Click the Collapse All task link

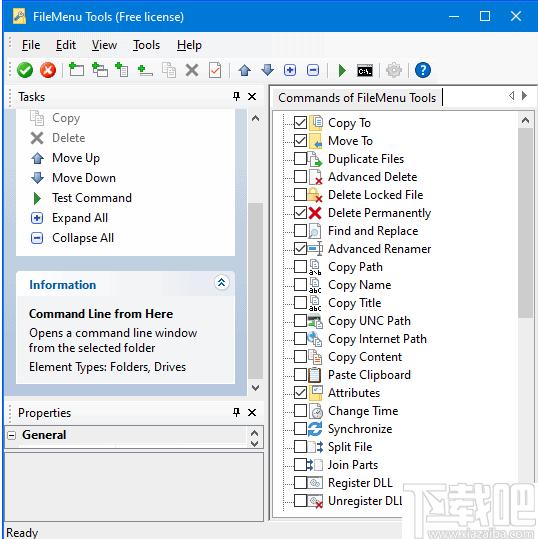(83, 238)
